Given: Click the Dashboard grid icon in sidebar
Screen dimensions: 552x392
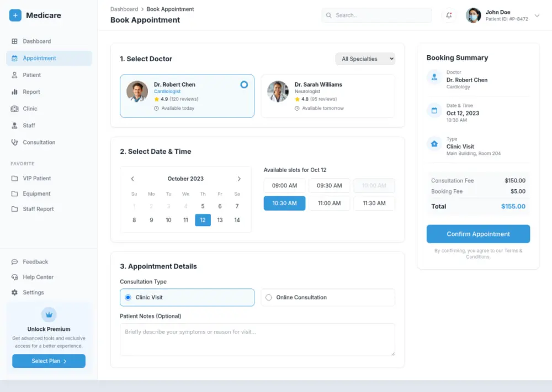Looking at the screenshot, I should tap(14, 41).
